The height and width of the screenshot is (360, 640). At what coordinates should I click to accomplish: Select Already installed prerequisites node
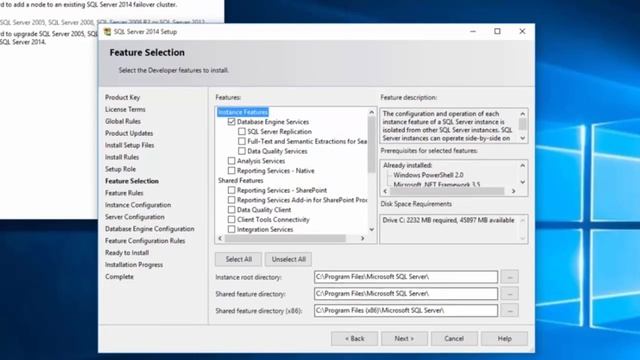click(407, 165)
